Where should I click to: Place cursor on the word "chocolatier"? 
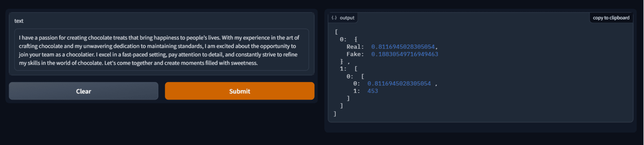[x=80, y=55]
